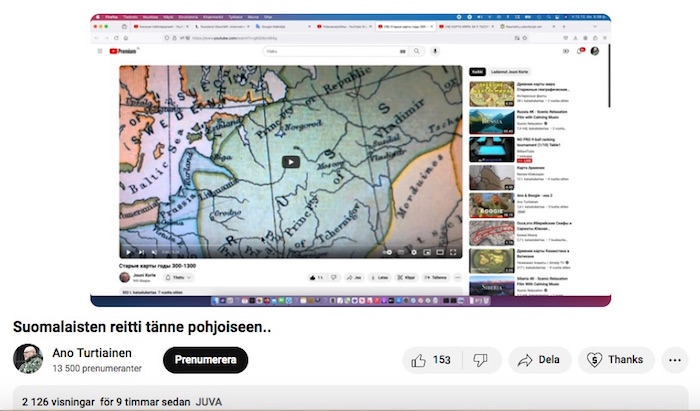Click the speaker mute icon in the inner player
The image size is (700, 411).
tap(154, 252)
